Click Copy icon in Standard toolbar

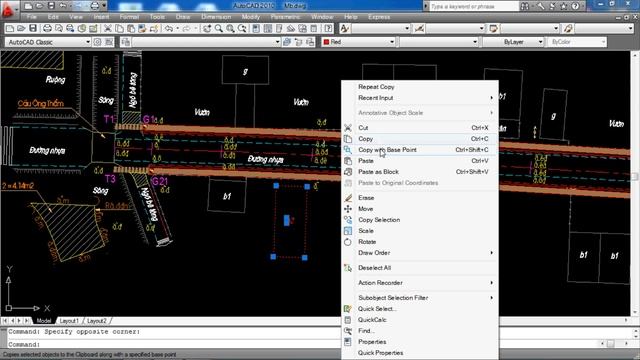pos(119,28)
